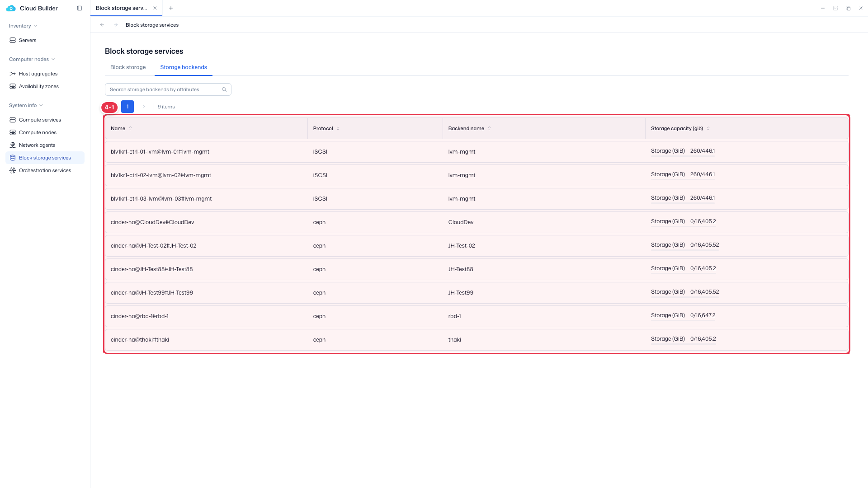This screenshot has height=488, width=868.
Task: Click the search magnifier icon
Action: 224,89
